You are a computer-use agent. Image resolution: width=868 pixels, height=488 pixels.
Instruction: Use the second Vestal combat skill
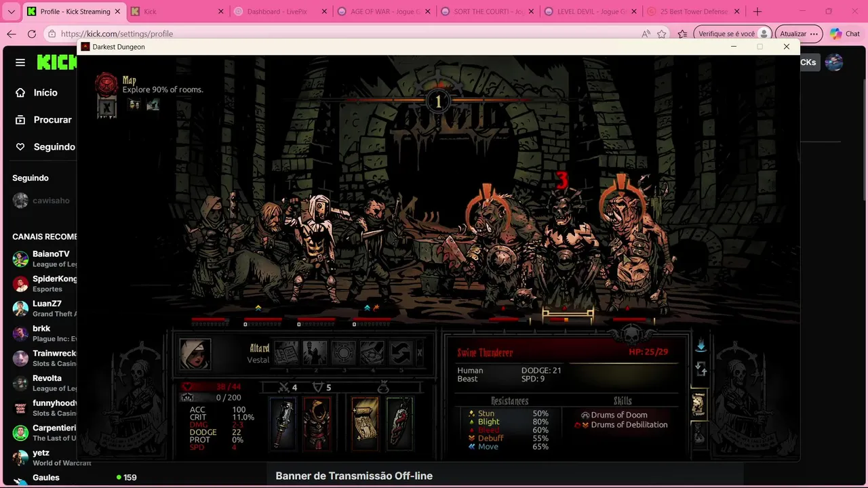click(x=315, y=353)
